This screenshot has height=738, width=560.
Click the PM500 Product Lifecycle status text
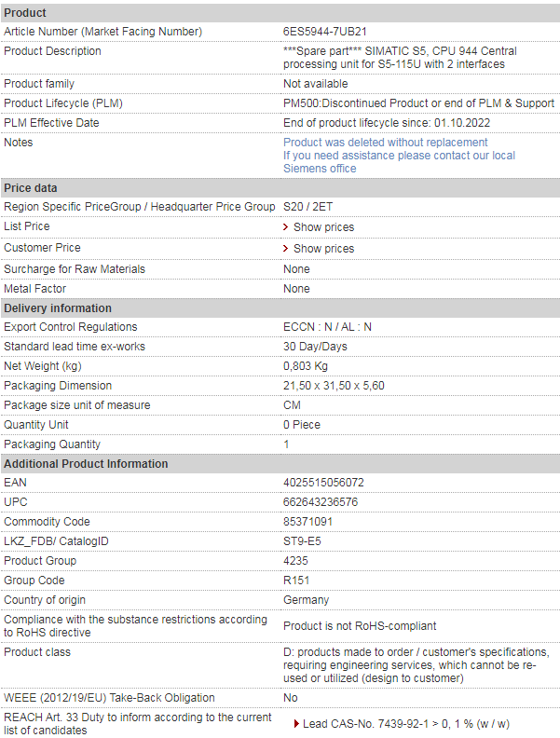point(418,103)
